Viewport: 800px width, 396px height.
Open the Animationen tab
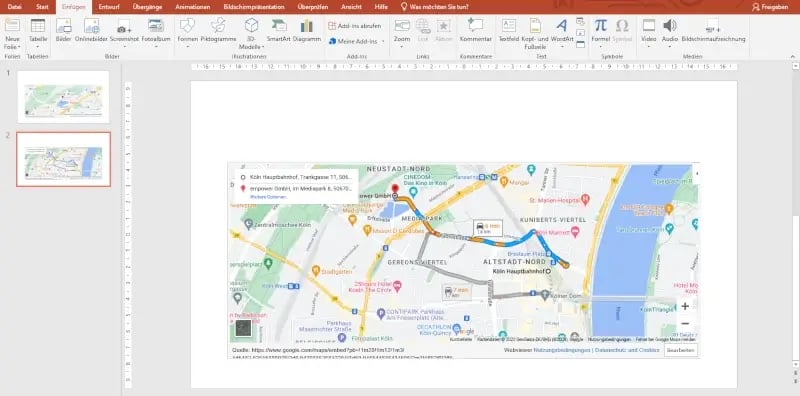pyautogui.click(x=192, y=7)
